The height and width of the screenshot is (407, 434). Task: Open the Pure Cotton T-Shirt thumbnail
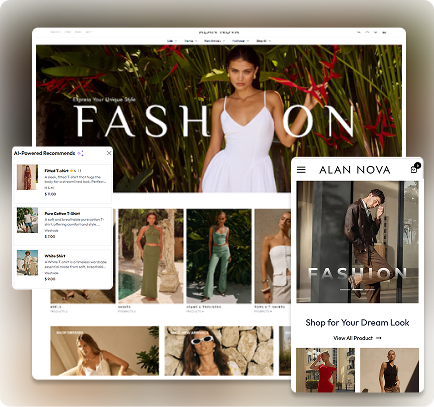click(27, 220)
